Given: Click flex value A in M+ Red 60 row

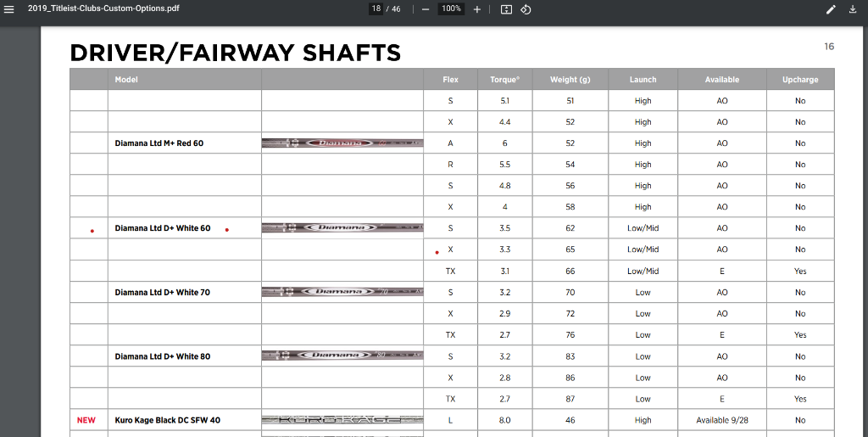Looking at the screenshot, I should tap(451, 143).
